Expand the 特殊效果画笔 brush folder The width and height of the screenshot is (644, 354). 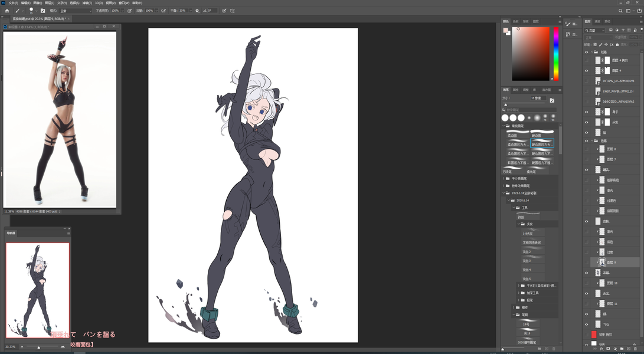coord(504,186)
